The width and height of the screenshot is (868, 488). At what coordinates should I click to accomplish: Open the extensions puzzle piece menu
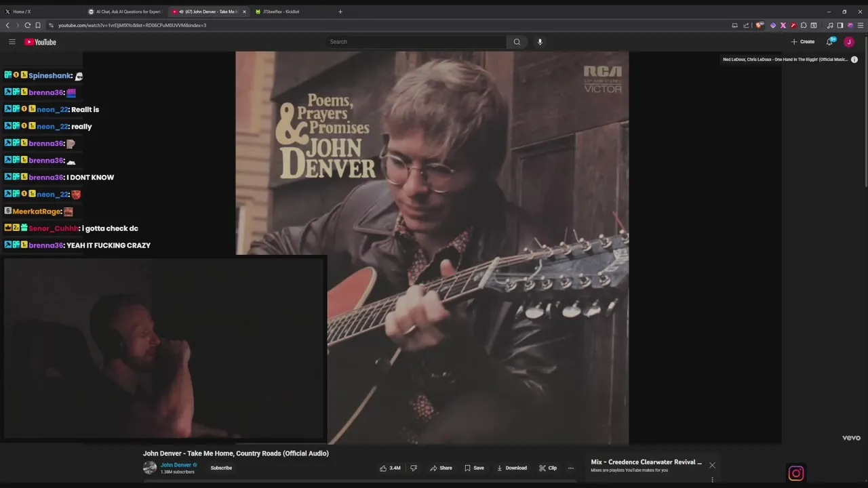coord(804,25)
